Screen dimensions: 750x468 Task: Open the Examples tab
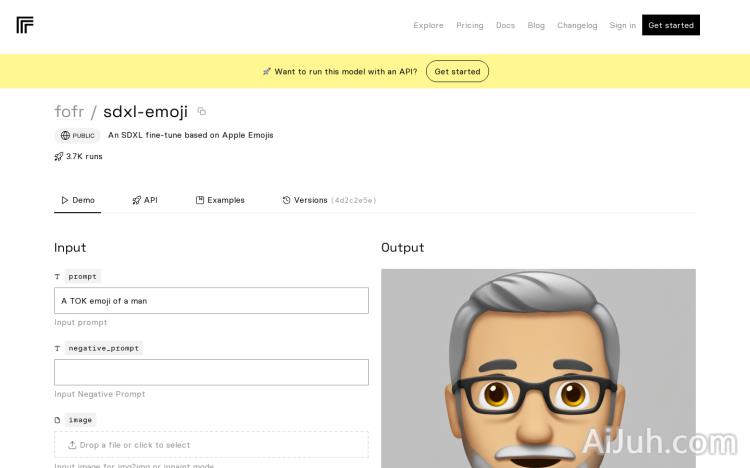(x=220, y=200)
